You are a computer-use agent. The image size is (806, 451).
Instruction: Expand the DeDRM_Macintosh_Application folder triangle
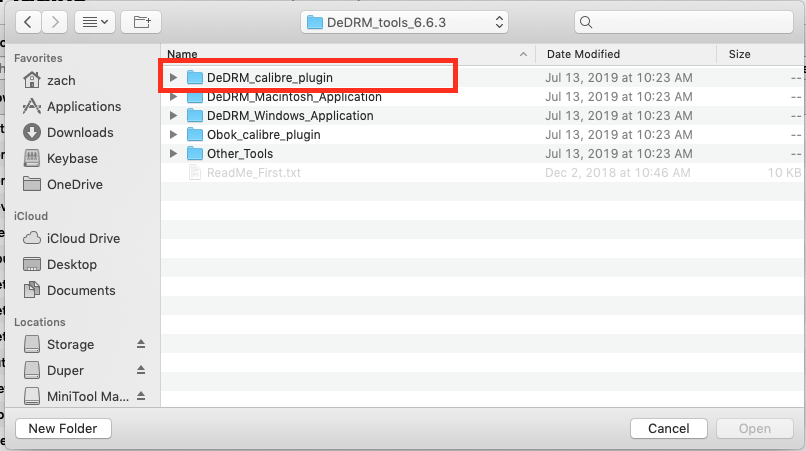tap(174, 97)
